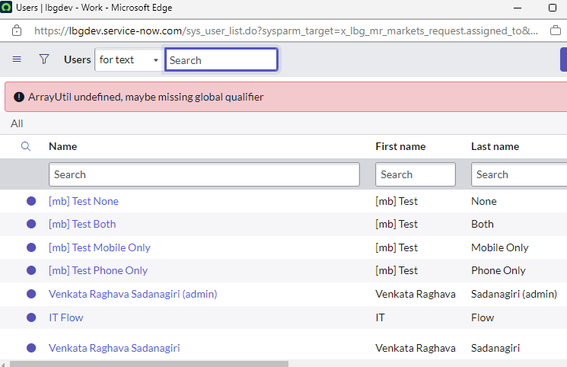
Task: Sort by First name column header
Action: tap(400, 146)
